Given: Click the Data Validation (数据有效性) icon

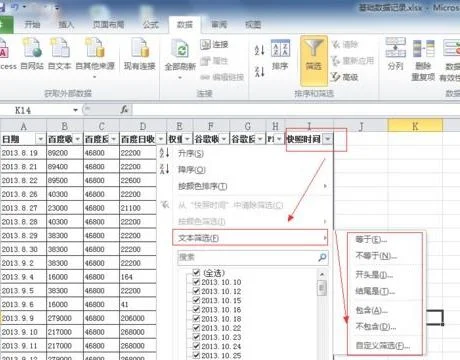Looking at the screenshot, I should click(452, 47).
